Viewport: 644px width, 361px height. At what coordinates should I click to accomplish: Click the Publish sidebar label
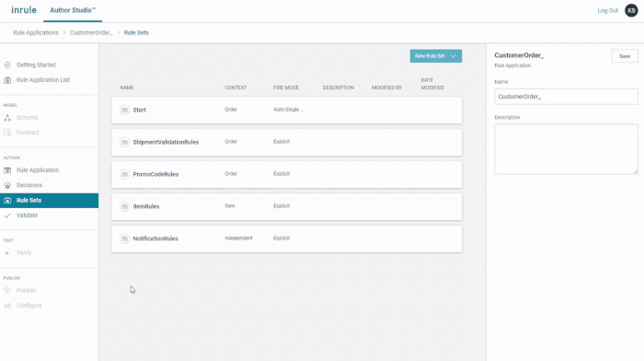click(x=26, y=291)
